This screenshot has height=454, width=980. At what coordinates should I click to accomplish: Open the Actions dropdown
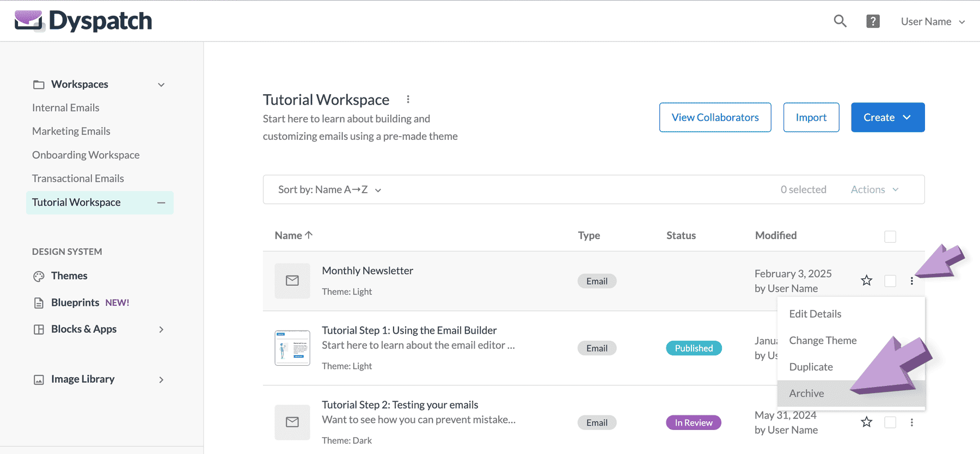875,189
